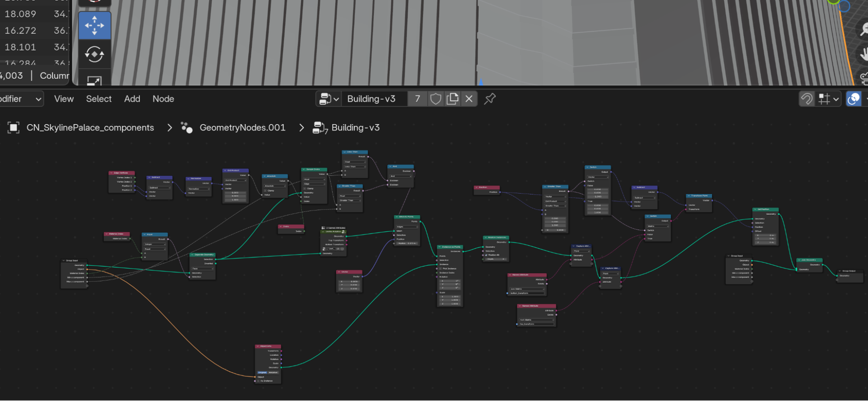Viewport: 868px width, 401px height.
Task: Open the View menu
Action: tap(64, 99)
